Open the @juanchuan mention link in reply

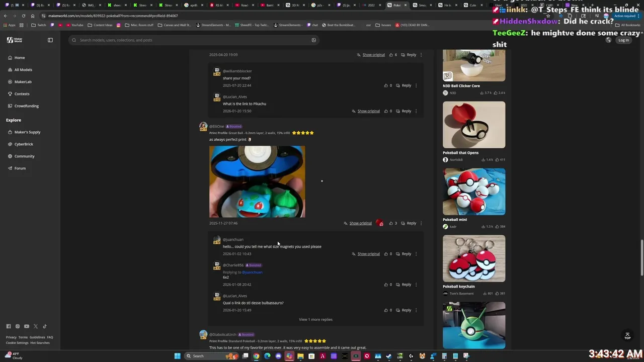click(x=252, y=272)
